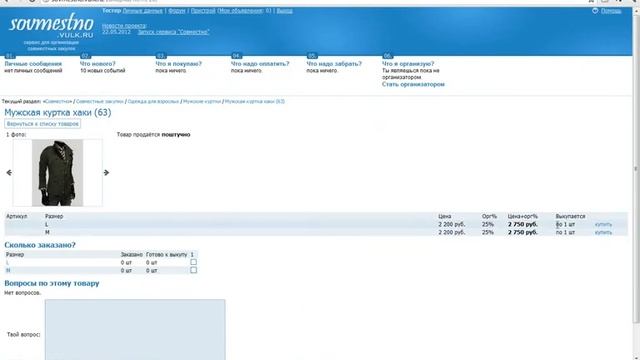This screenshot has height=360, width=640.
Task: Open Личные сообщения section
Action: pyautogui.click(x=33, y=64)
